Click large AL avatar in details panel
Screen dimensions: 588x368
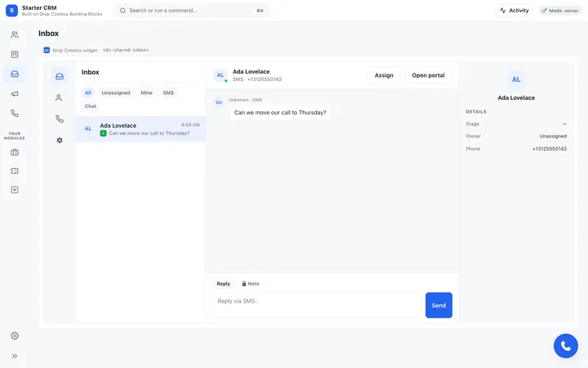[x=516, y=79]
